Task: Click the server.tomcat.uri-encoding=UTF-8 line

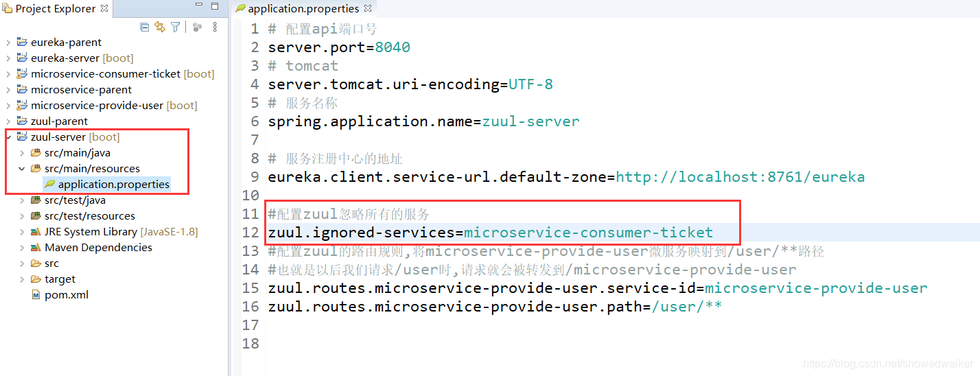Action: [x=410, y=84]
